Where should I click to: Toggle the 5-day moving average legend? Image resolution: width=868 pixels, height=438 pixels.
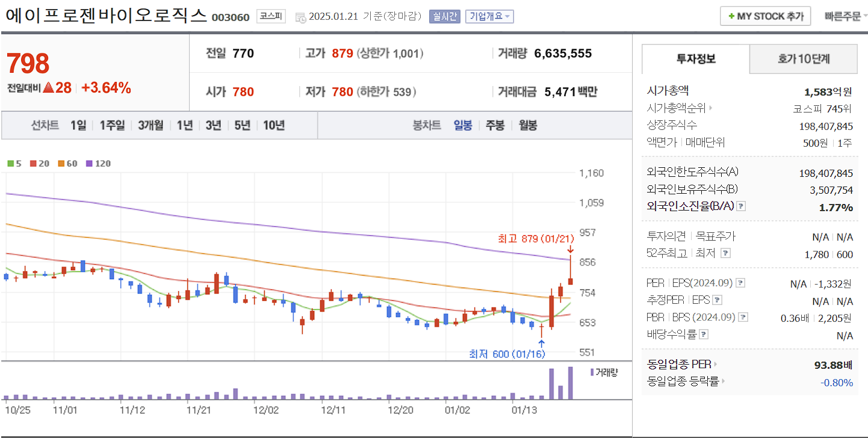click(x=14, y=163)
